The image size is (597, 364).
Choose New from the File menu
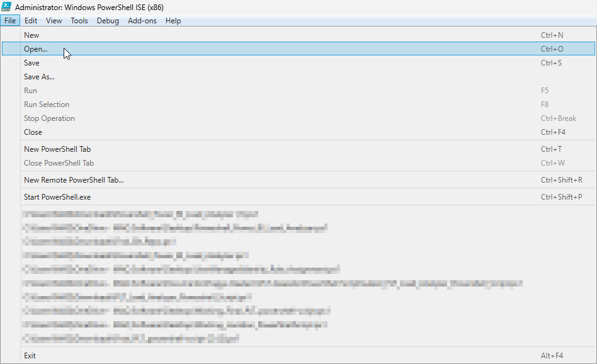[x=31, y=35]
